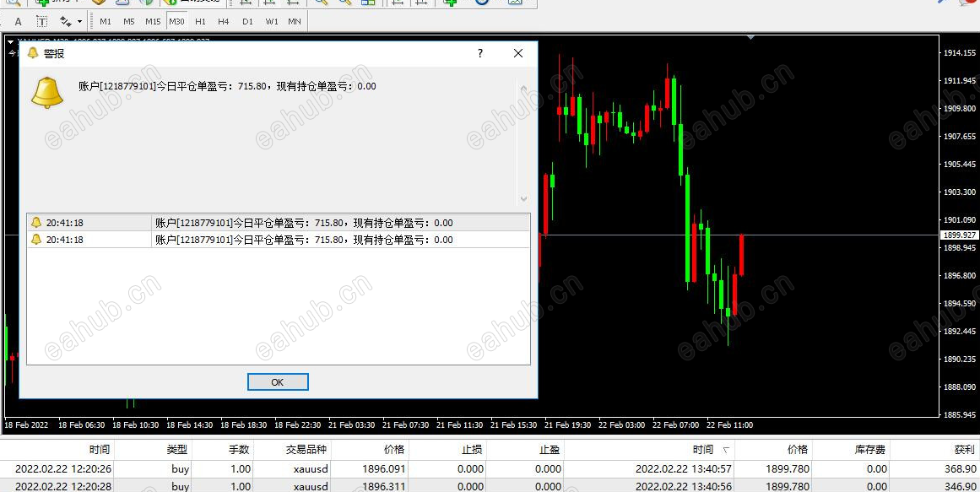Screen dimensions: 980x492
Task: Sort by the 类型 column header
Action: pos(153,450)
